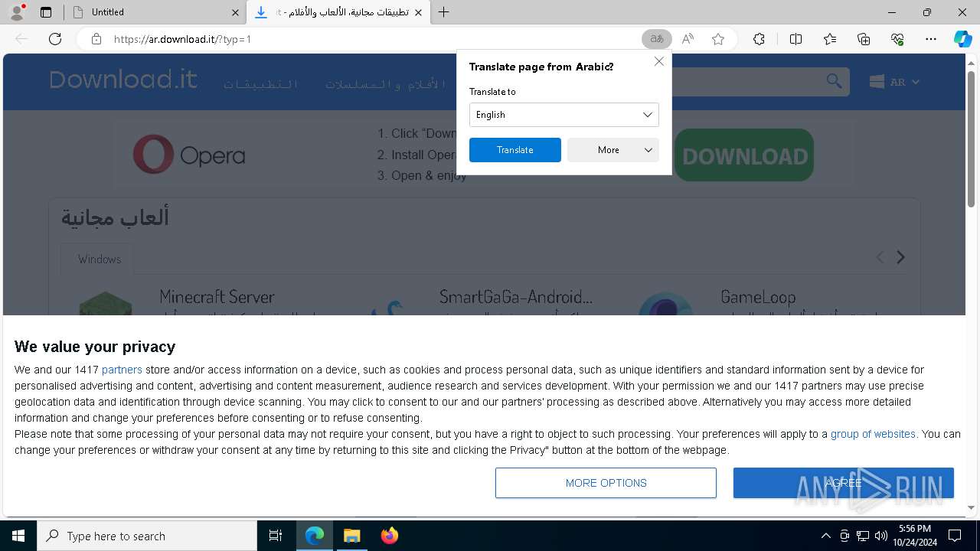
Task: Open Minecraft Server game entry
Action: (x=217, y=297)
